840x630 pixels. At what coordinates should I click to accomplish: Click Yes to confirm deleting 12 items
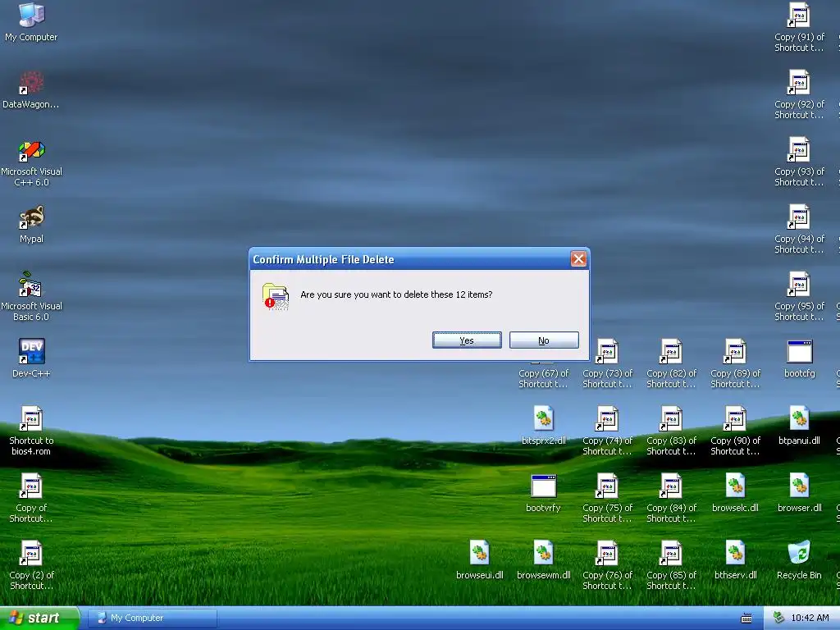467,340
